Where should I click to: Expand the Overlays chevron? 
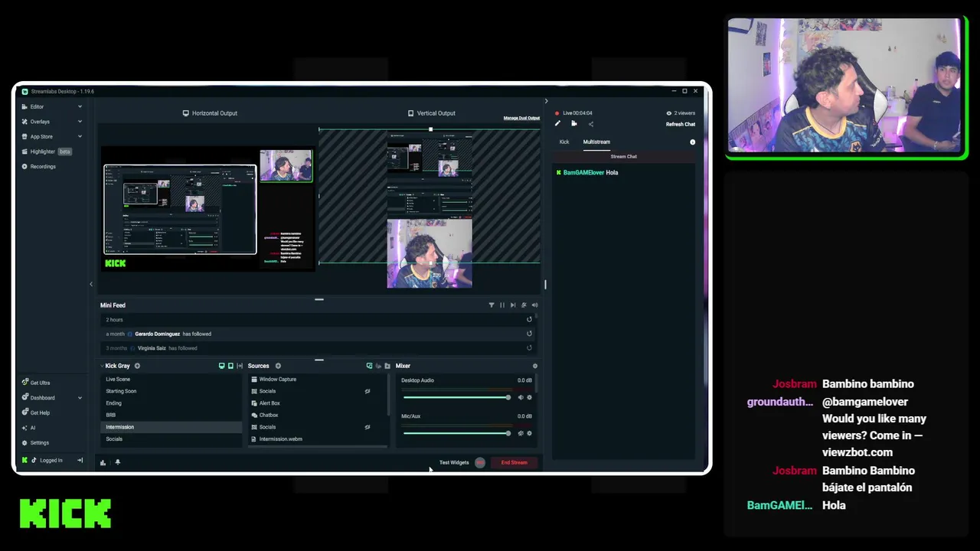pyautogui.click(x=80, y=122)
